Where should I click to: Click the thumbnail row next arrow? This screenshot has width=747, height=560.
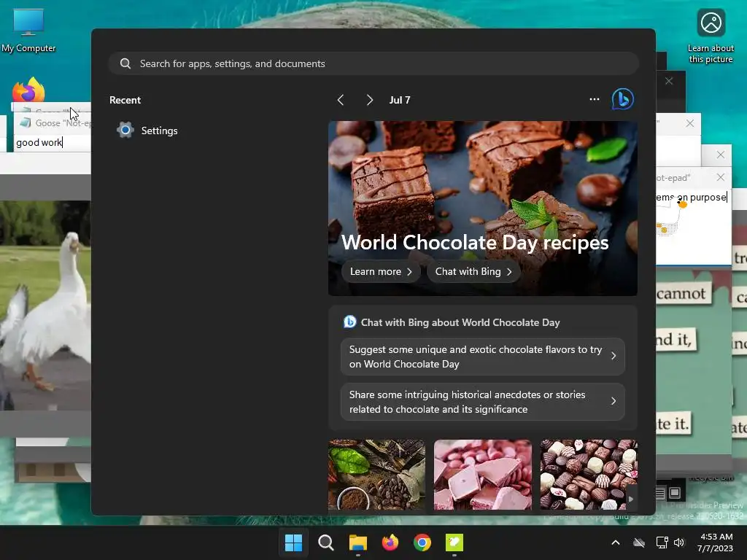tap(631, 499)
